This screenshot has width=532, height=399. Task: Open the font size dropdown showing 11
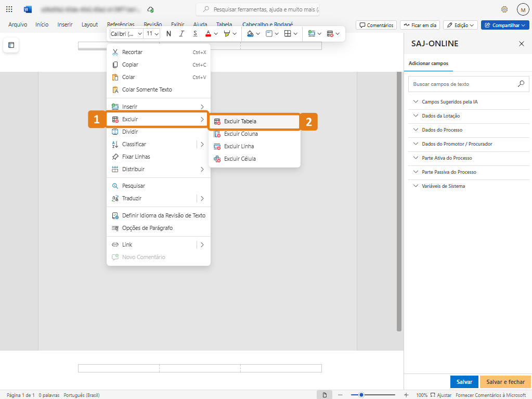[x=152, y=34]
